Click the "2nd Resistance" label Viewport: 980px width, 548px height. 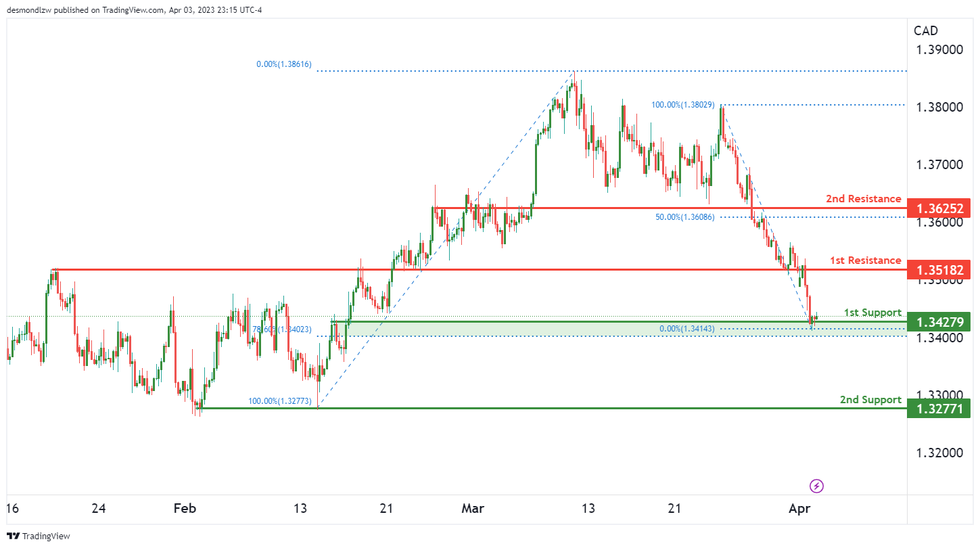tap(864, 199)
